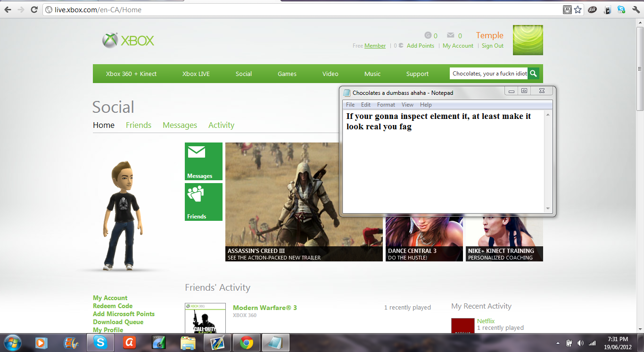This screenshot has height=352, width=644.
Task: Open the Video nav menu
Action: [330, 74]
